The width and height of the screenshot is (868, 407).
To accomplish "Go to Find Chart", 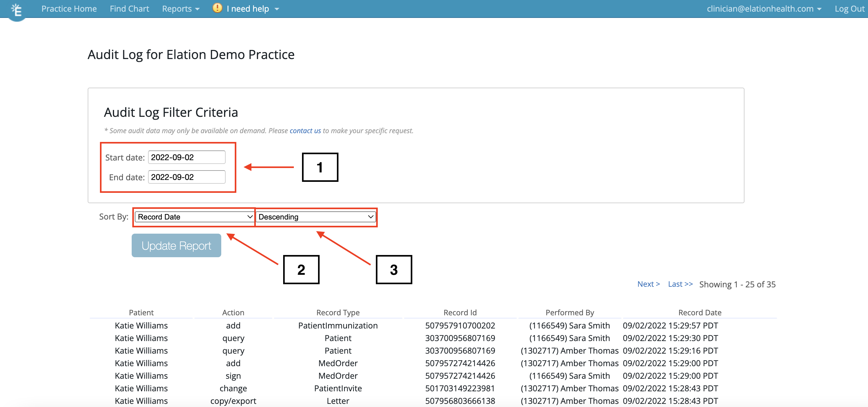I will pyautogui.click(x=129, y=9).
